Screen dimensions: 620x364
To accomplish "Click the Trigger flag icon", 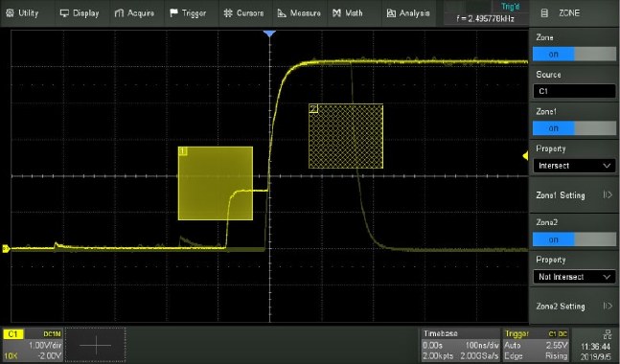I will 173,13.
